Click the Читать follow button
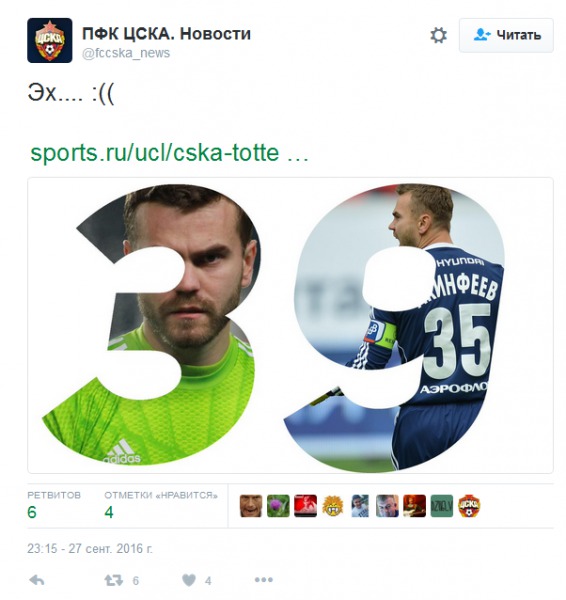Image resolution: width=566 pixels, height=600 pixels. pos(506,35)
